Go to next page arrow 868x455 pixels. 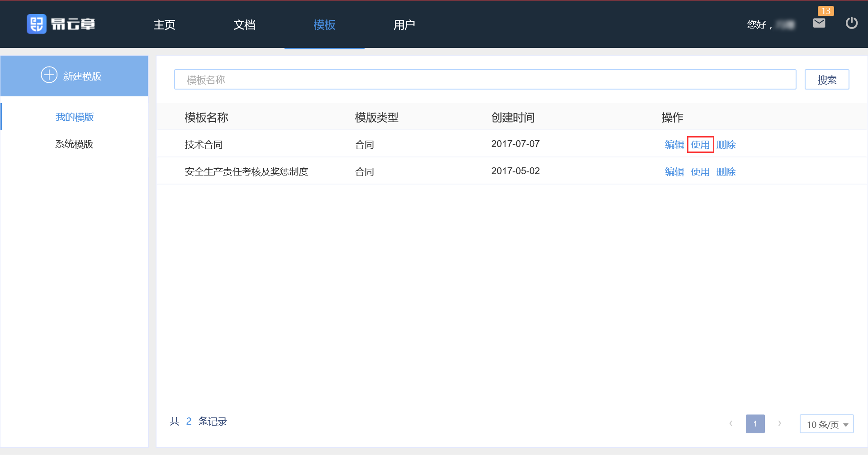[x=779, y=424]
